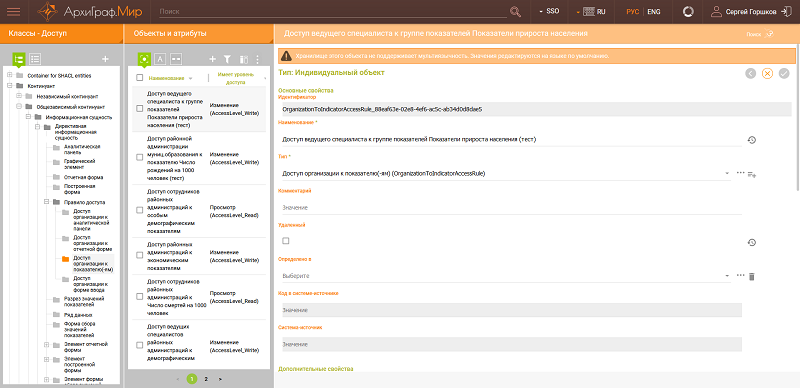The image size is (800, 388).
Task: Edit the Наименование text field
Action: pyautogui.click(x=512, y=139)
